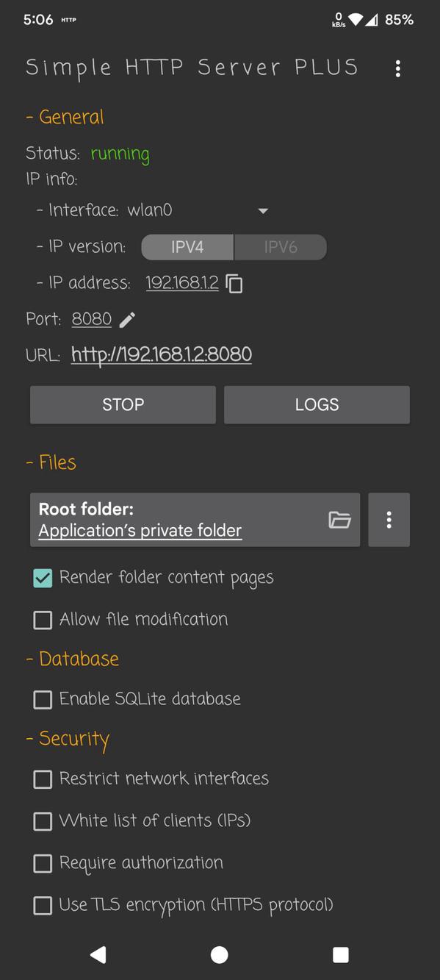Open the Interface dropdown for wlan0
This screenshot has width=440, height=980.
tap(263, 210)
